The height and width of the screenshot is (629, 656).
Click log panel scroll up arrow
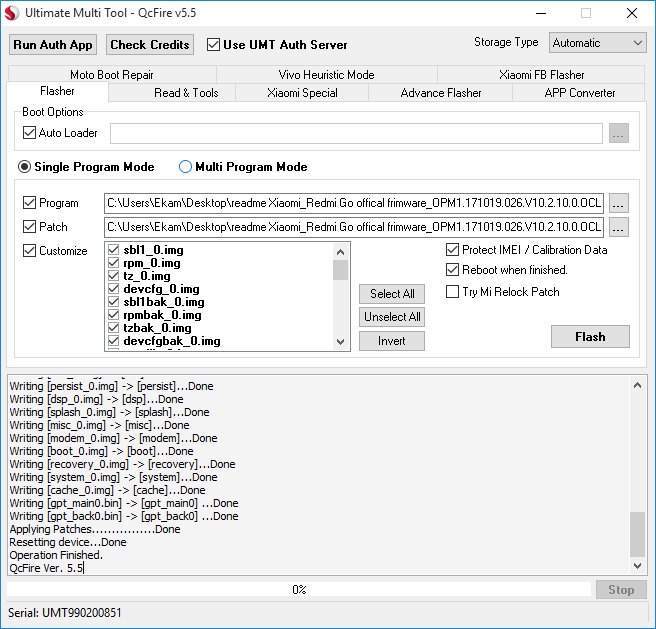tap(638, 385)
